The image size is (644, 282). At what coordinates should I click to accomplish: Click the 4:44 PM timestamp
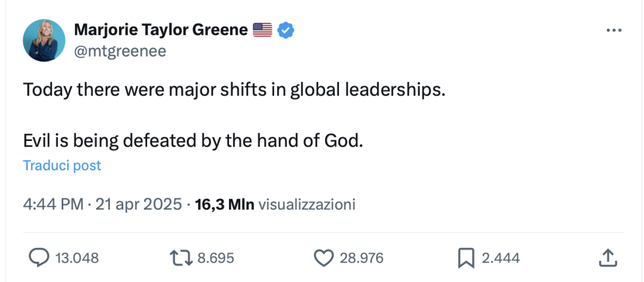53,205
